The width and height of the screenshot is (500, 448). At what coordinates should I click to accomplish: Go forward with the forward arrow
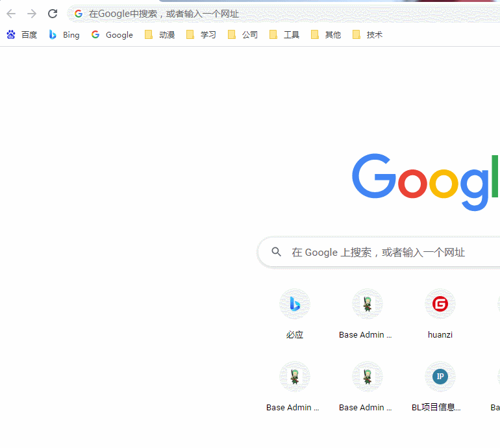[x=32, y=14]
